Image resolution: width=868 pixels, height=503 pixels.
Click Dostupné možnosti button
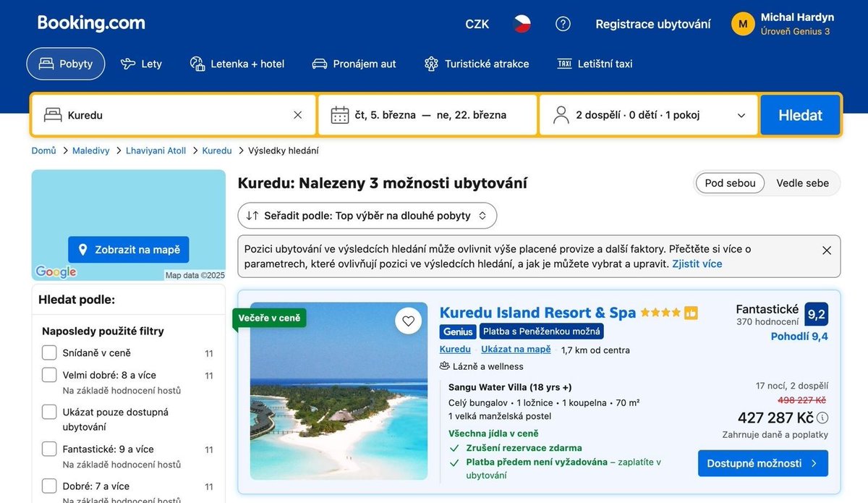point(763,463)
